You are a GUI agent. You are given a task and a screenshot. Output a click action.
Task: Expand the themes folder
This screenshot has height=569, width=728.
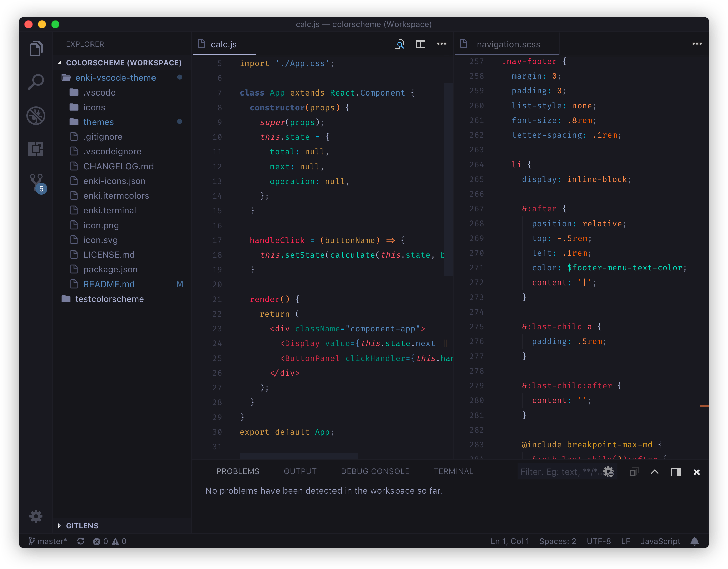[x=98, y=122]
